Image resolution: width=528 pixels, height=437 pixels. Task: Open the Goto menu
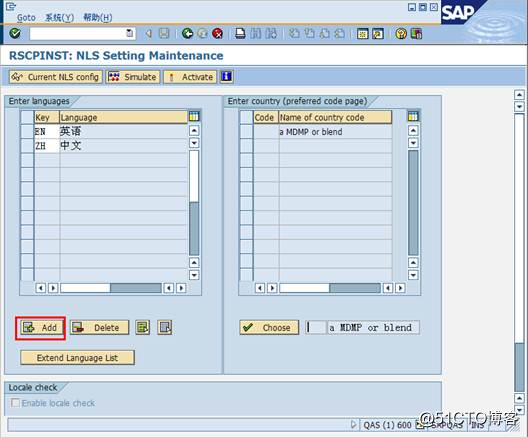[x=26, y=18]
